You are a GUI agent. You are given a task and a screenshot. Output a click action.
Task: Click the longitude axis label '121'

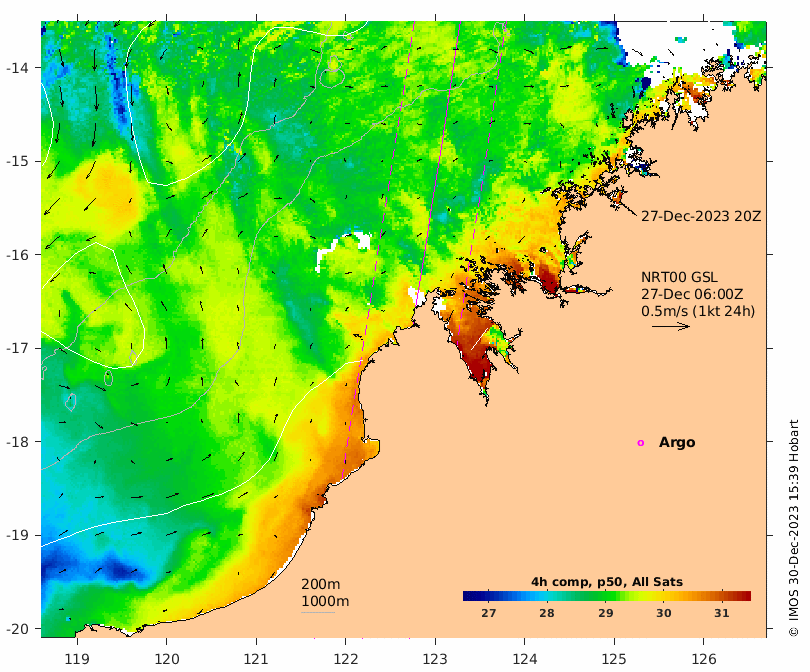click(x=256, y=659)
